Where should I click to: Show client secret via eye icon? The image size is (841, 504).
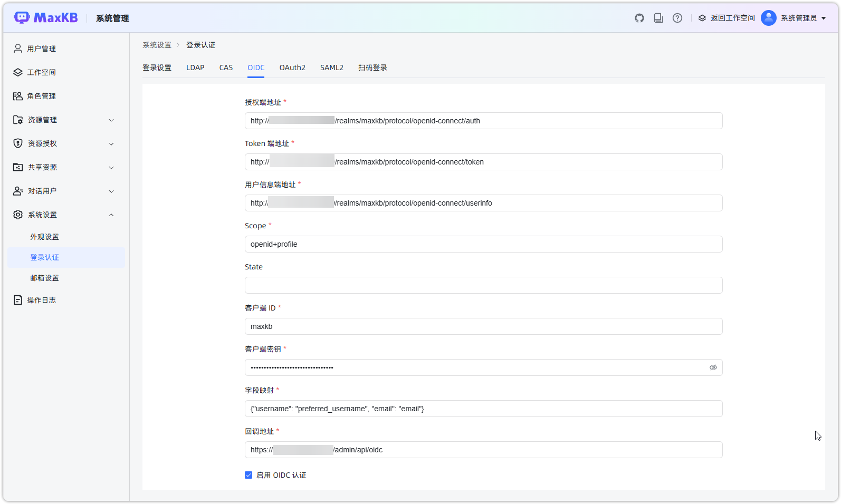(713, 367)
